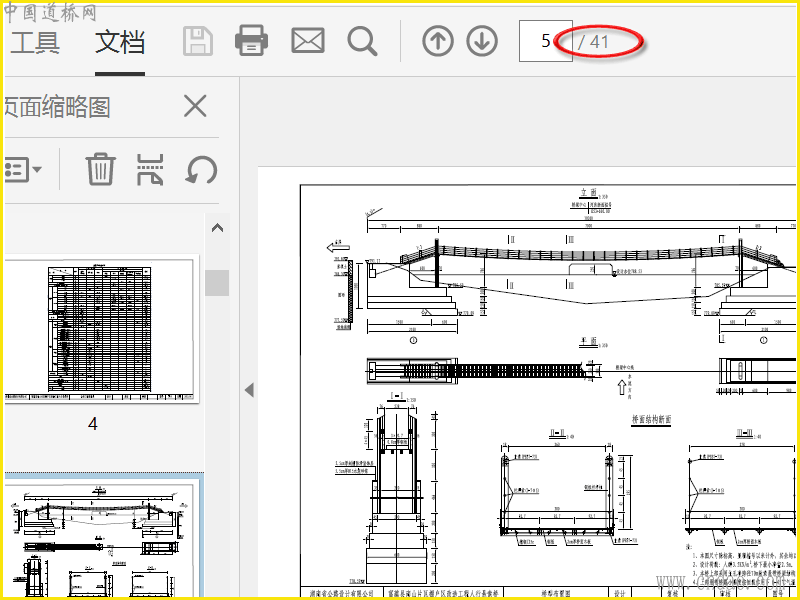This screenshot has width=800, height=600.
Task: Send file by email envelope icon
Action: (x=308, y=41)
